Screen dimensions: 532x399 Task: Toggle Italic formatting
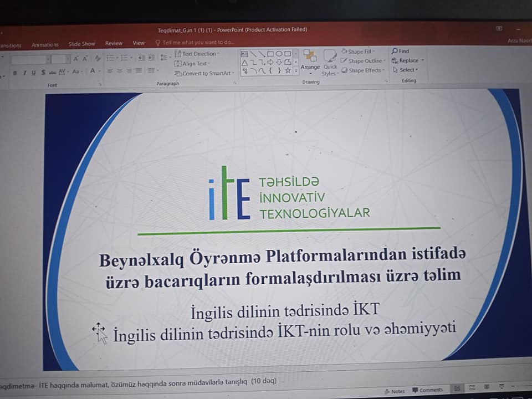(24, 73)
